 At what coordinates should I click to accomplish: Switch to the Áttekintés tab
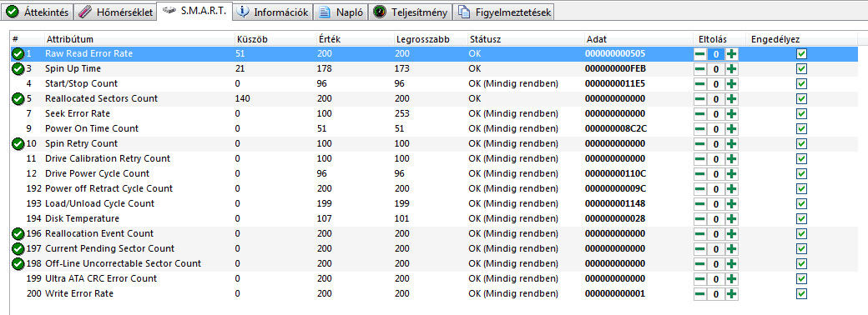click(x=37, y=12)
